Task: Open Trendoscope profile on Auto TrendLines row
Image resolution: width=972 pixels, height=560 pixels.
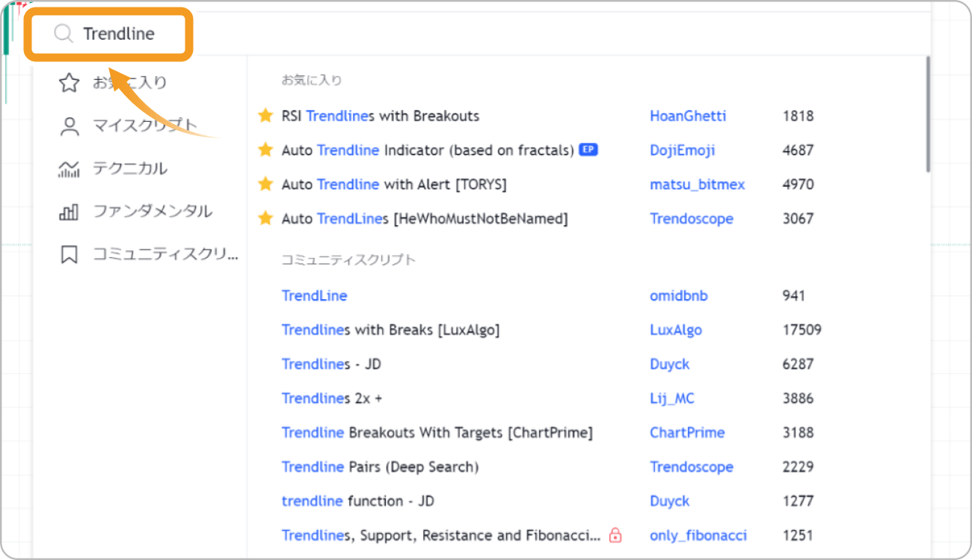Action: (692, 219)
